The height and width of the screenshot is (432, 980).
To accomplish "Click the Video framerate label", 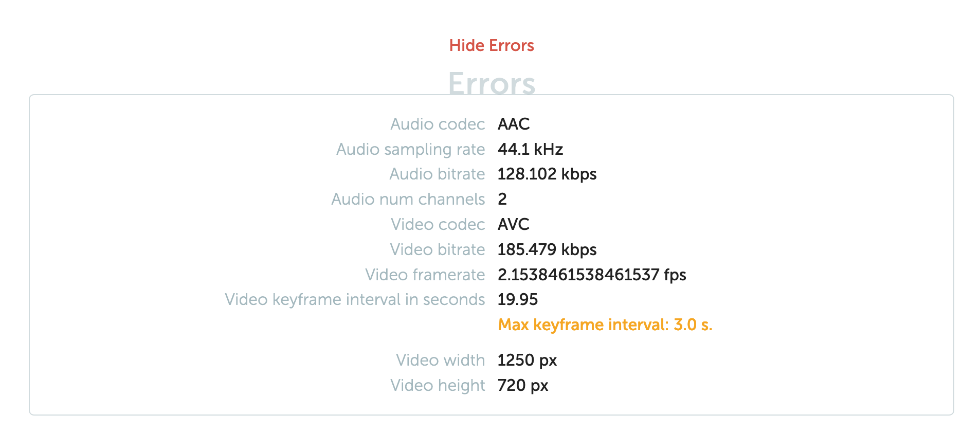I will (x=425, y=275).
